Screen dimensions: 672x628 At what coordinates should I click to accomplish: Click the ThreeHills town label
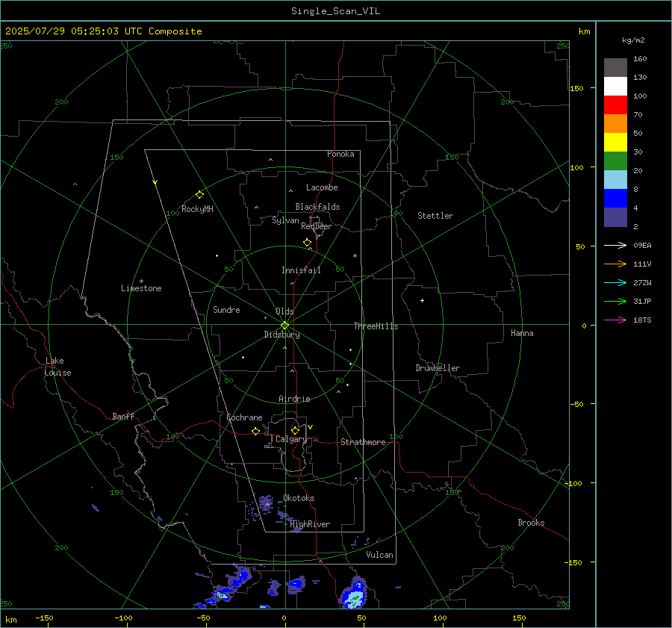(376, 326)
